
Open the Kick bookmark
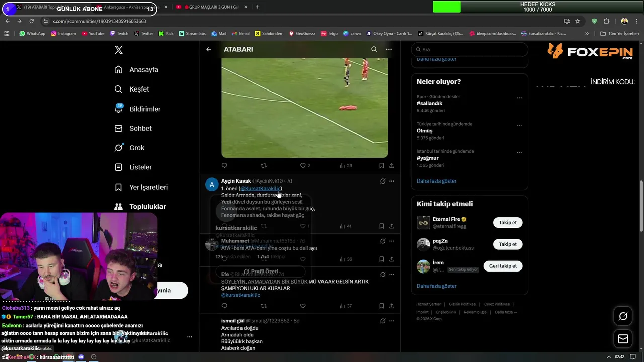pos(166,34)
